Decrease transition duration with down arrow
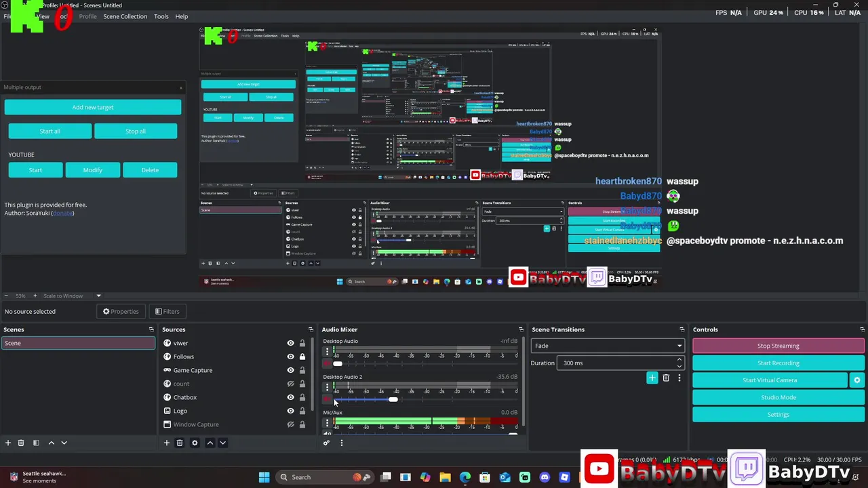 tap(679, 366)
